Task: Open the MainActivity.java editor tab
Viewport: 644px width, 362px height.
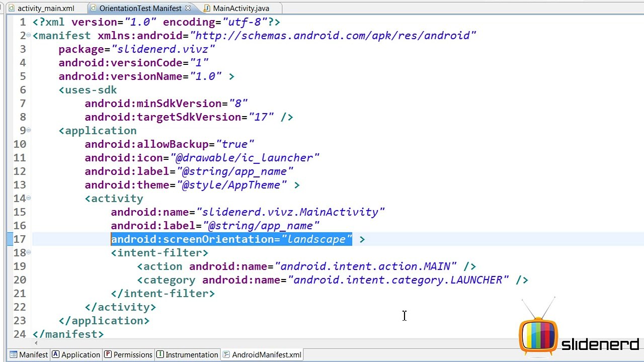Action: tap(241, 9)
